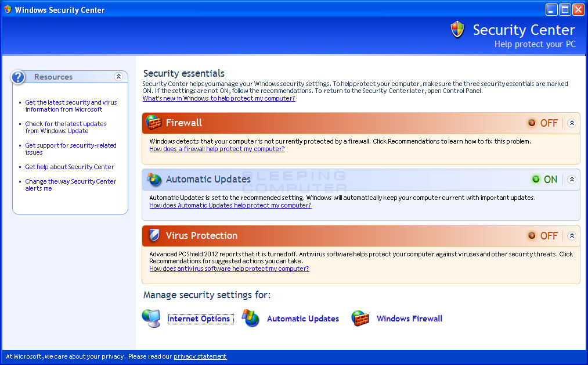This screenshot has width=588, height=365.
Task: Click the Virus Protection header title
Action: (201, 235)
